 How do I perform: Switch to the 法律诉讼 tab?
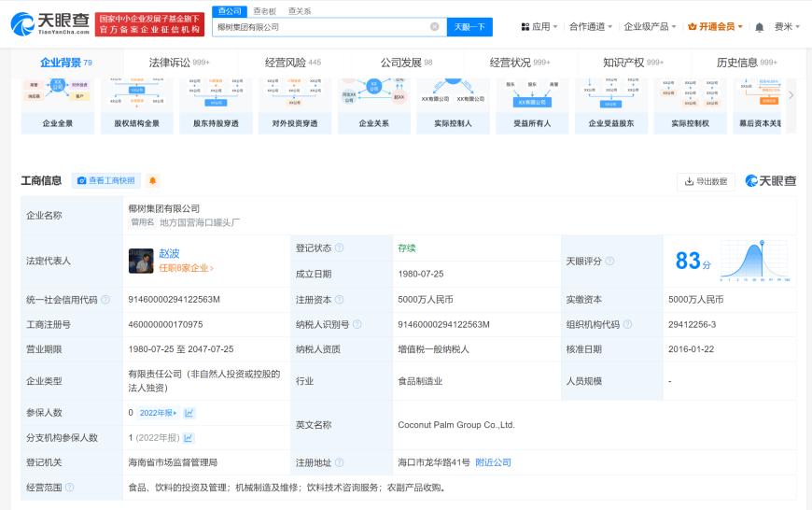click(x=179, y=63)
